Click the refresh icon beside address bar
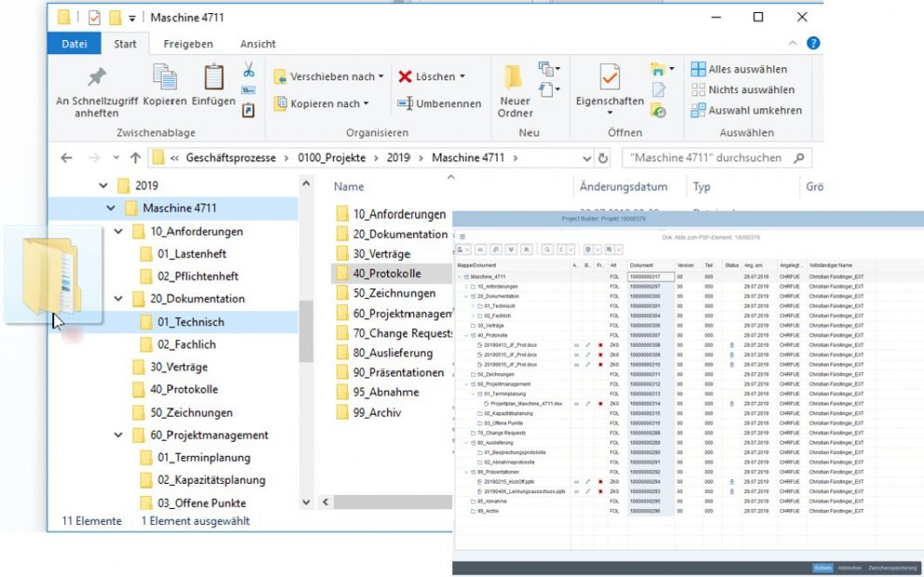Image resolution: width=924 pixels, height=577 pixels. point(602,158)
